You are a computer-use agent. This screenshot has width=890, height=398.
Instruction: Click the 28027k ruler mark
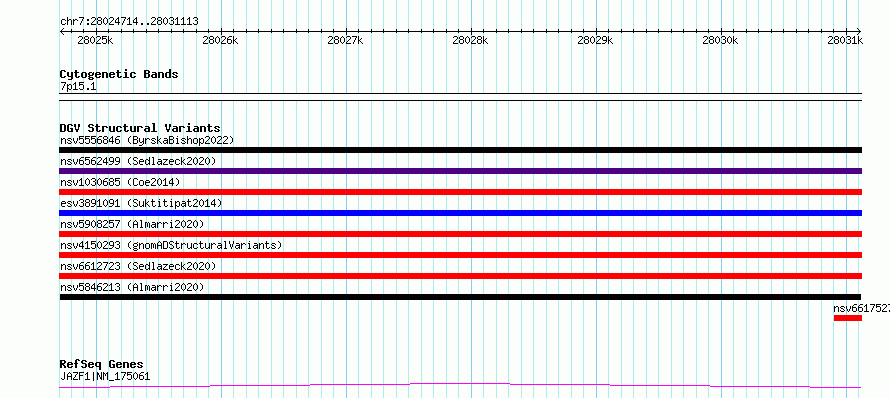(345, 40)
